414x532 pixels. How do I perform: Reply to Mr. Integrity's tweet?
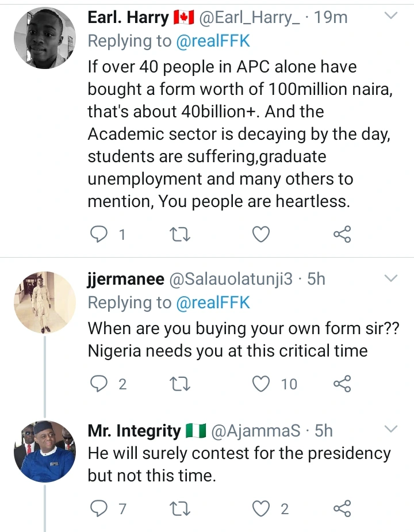click(x=99, y=508)
